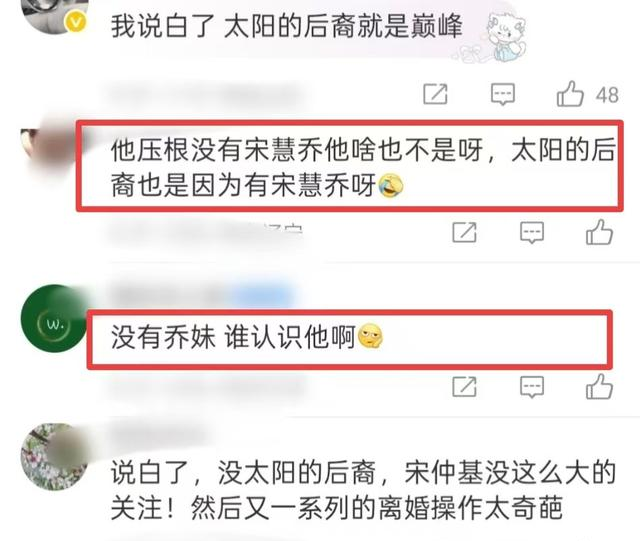Select the 我说白了 太阳的后裔就是巅峰 text
This screenshot has width=640, height=541.
click(x=287, y=26)
